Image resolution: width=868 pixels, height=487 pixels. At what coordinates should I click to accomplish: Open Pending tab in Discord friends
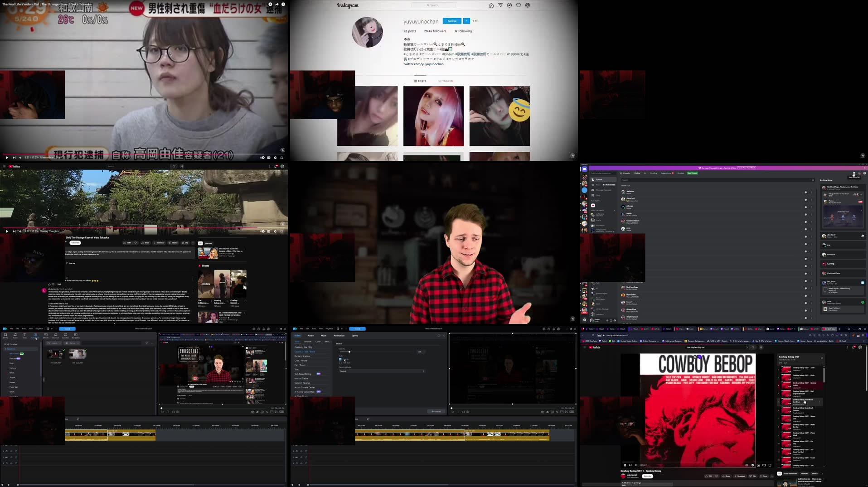654,173
